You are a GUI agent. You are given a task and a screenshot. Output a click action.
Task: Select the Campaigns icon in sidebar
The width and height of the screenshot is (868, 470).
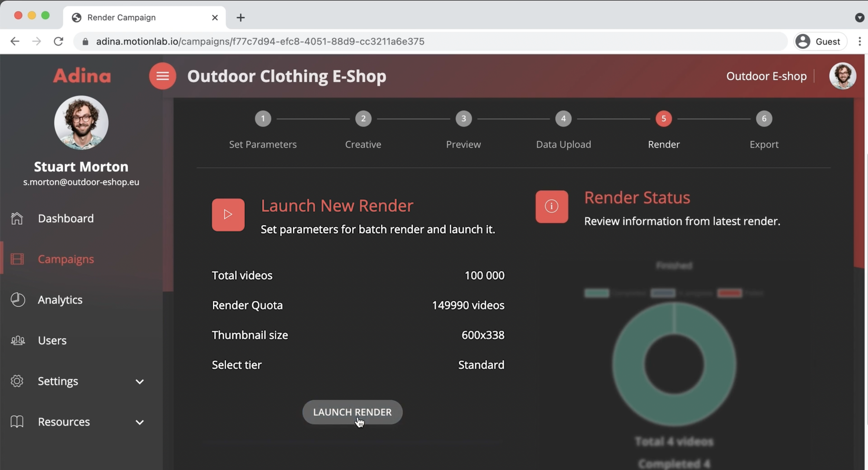[17, 259]
